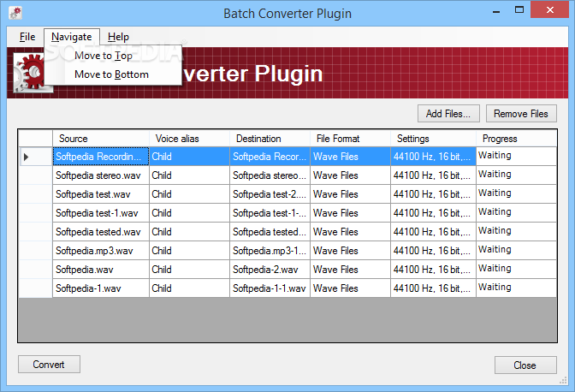Open the File menu
Screen dimensions: 575x392
click(27, 37)
